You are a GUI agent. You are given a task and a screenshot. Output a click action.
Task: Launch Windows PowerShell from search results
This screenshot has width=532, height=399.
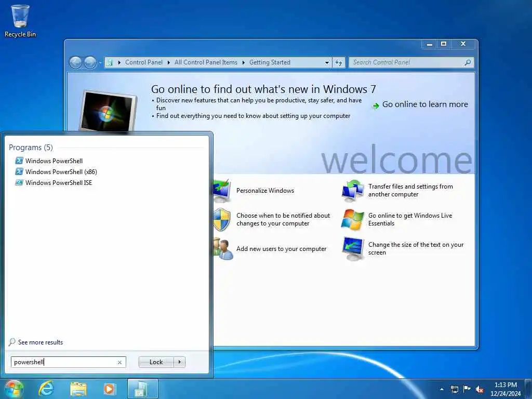(54, 161)
